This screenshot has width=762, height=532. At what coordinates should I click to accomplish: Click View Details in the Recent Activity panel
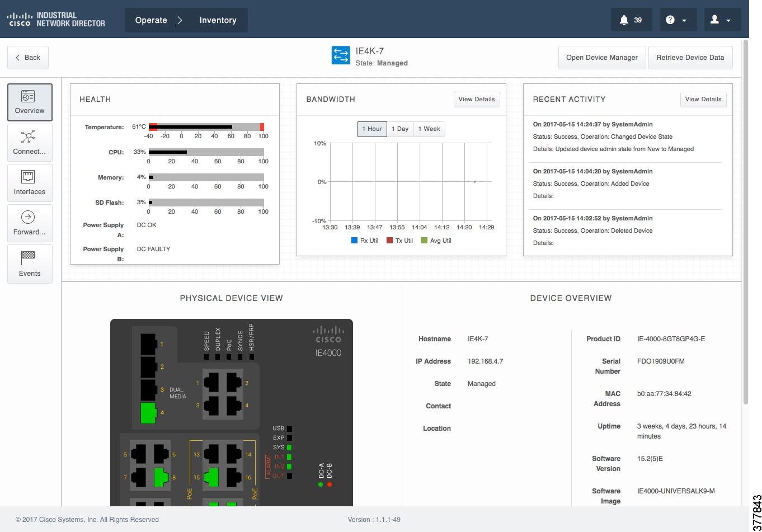tap(703, 99)
